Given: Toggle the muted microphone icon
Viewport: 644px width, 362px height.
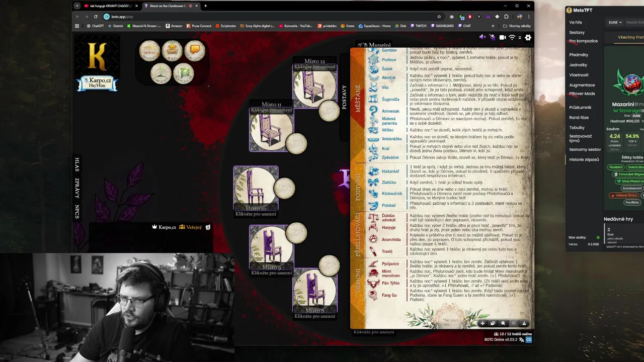Looking at the screenshot, I should pos(493,37).
